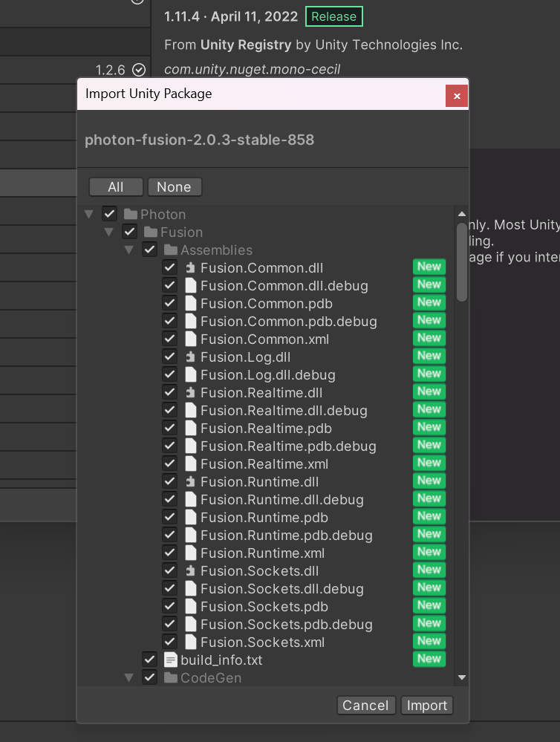Screen dimensions: 560x742
Task: Select Fusion.Runtime.pdb.debug file name
Action: click(287, 536)
